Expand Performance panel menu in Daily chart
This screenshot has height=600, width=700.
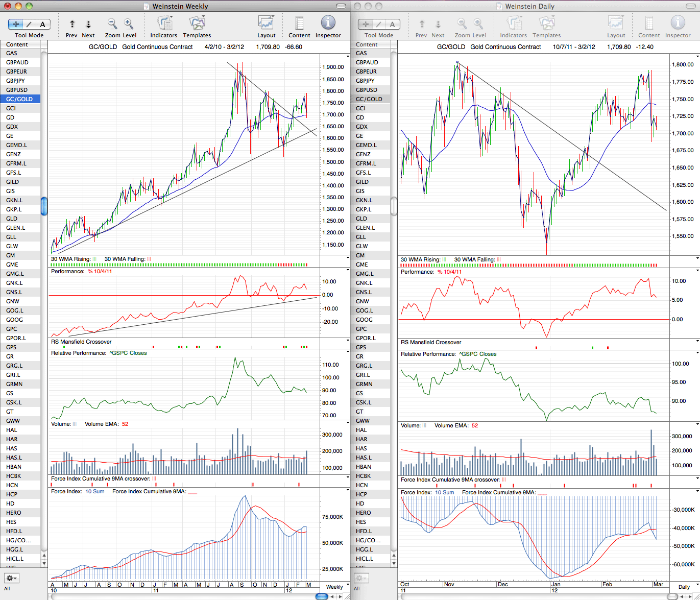tap(697, 271)
